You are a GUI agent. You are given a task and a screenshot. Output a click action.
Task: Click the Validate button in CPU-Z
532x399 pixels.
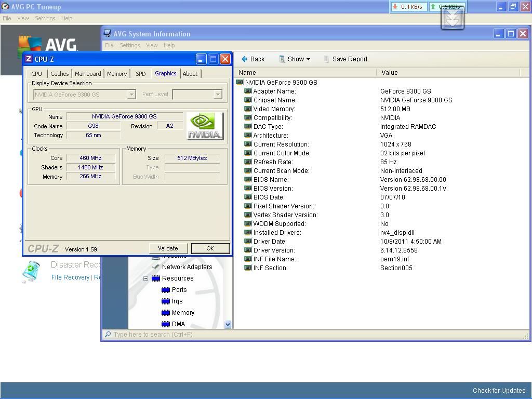click(168, 248)
